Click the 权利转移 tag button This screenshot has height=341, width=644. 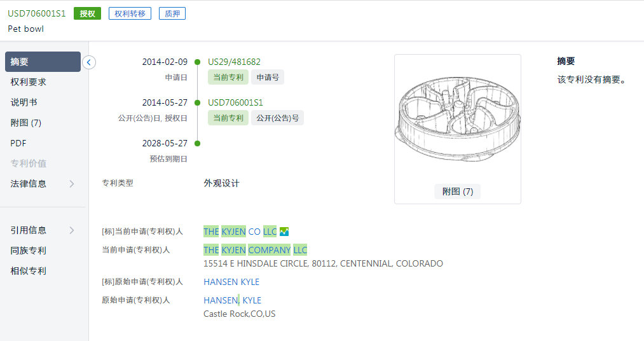(x=130, y=13)
